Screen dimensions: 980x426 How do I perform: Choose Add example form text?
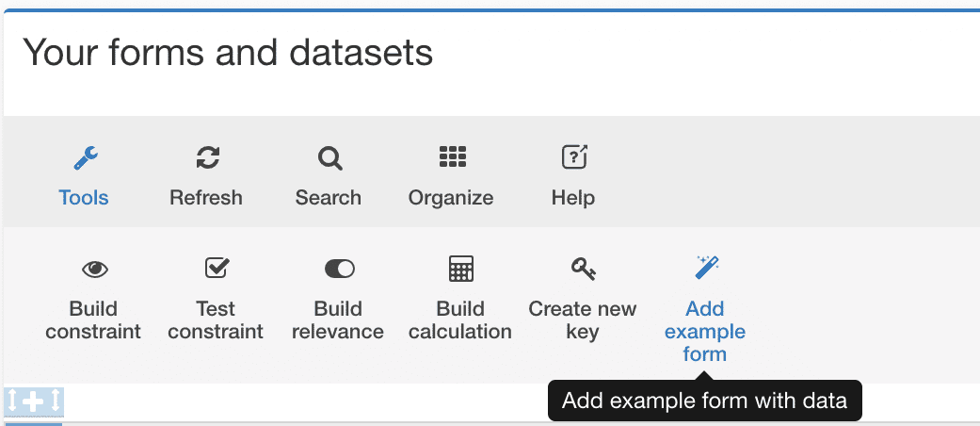[704, 331]
